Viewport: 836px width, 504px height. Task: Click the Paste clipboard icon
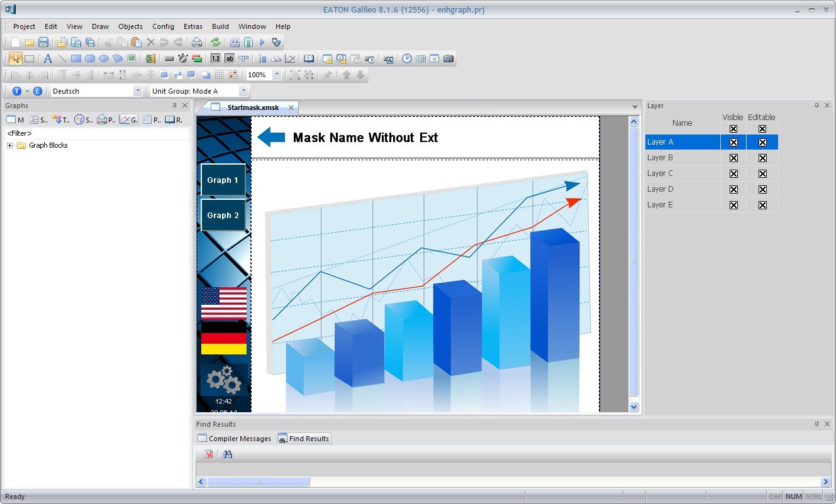137,42
